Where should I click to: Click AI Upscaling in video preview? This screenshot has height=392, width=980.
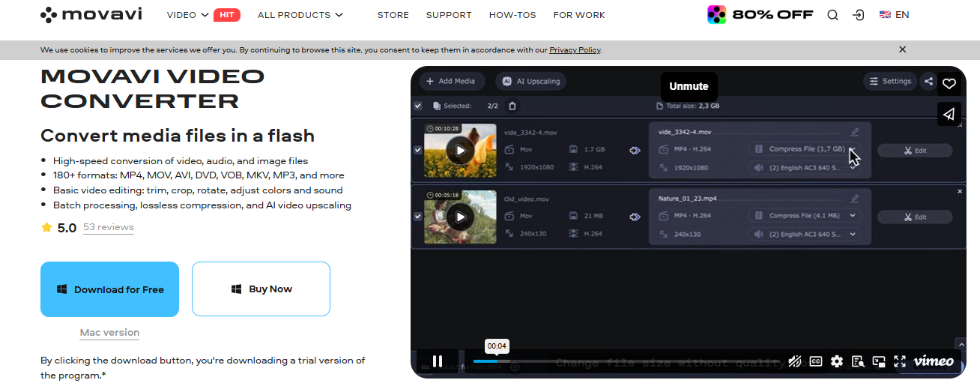click(531, 82)
